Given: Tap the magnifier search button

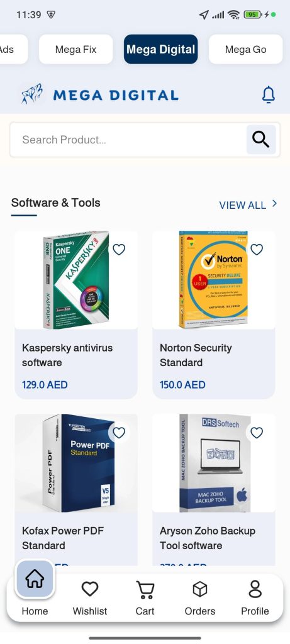Looking at the screenshot, I should point(261,140).
